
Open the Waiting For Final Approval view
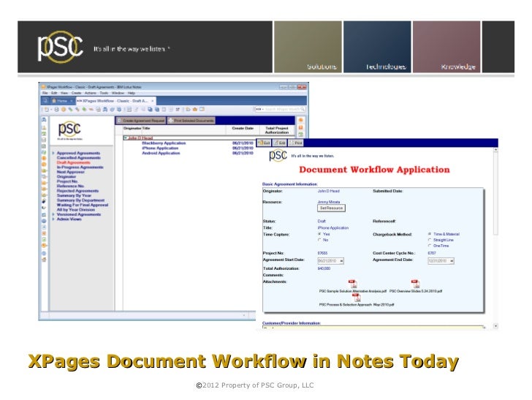pos(82,205)
